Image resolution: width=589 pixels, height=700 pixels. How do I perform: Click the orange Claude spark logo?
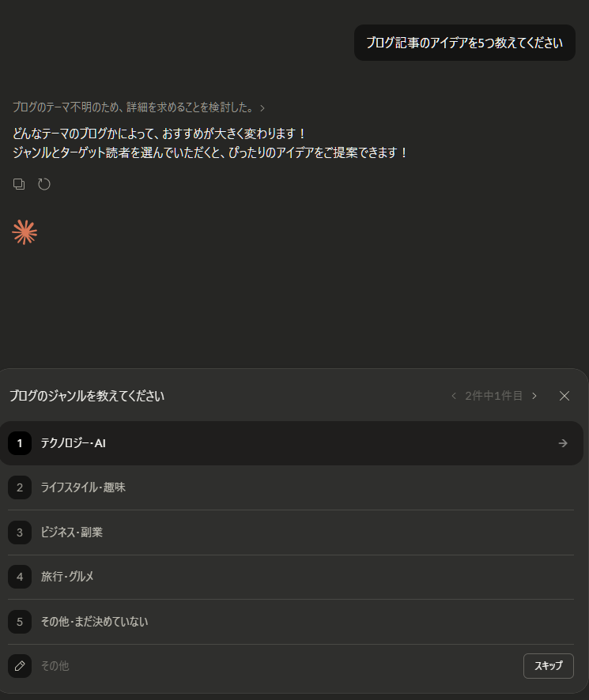(x=25, y=232)
